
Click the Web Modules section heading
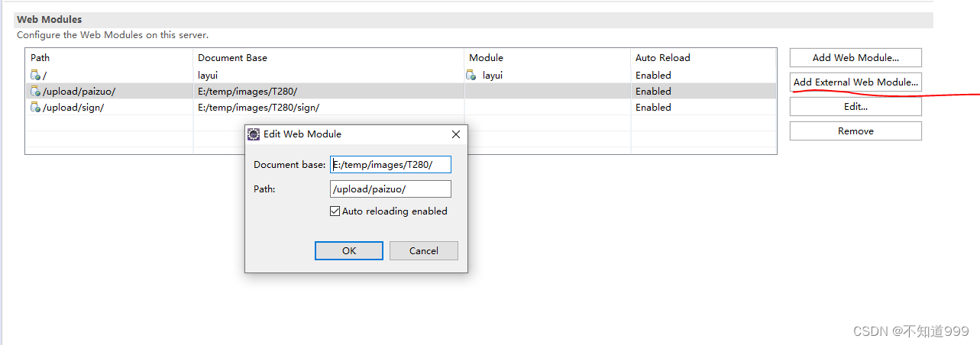click(50, 20)
